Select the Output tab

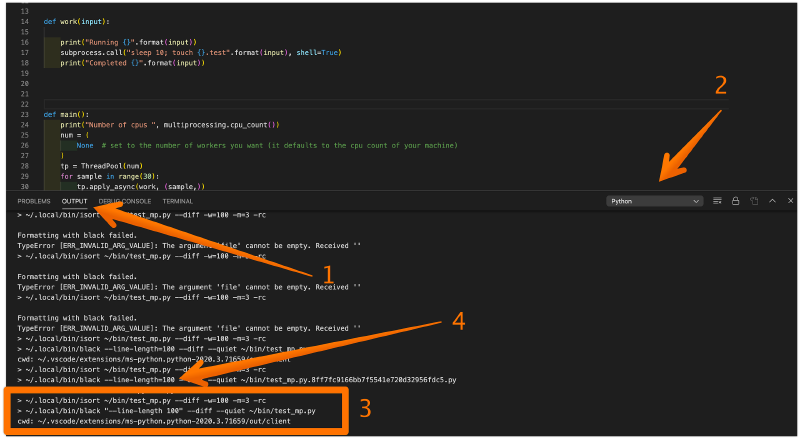tap(75, 201)
